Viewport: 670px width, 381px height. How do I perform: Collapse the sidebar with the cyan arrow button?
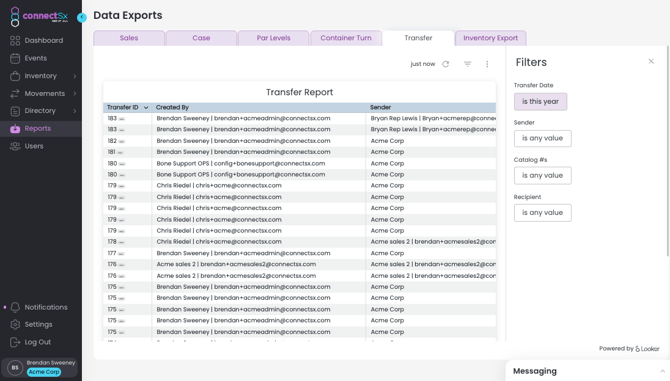(82, 17)
